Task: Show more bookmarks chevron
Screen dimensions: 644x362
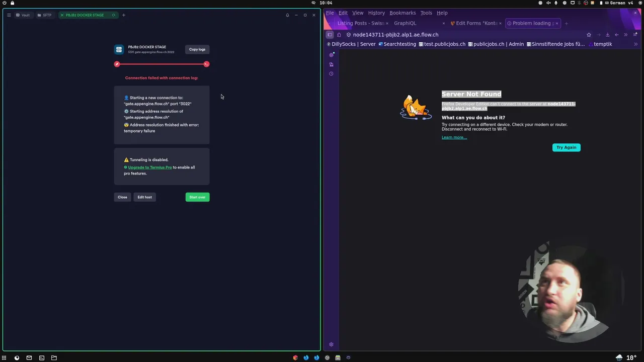Action: [635, 44]
